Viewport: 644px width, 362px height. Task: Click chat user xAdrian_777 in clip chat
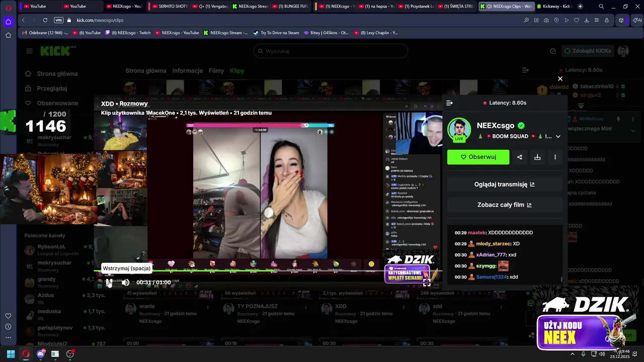[x=491, y=255]
